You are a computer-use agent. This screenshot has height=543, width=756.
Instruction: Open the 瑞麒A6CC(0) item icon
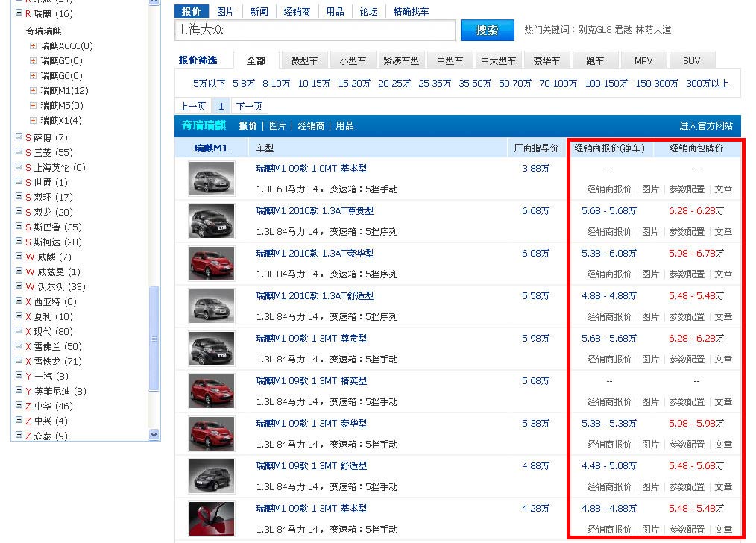click(33, 46)
